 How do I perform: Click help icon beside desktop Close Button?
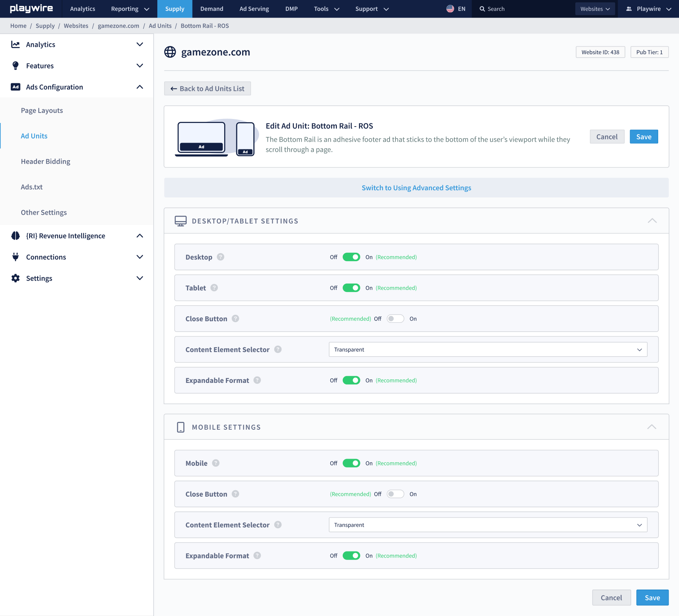[235, 319]
